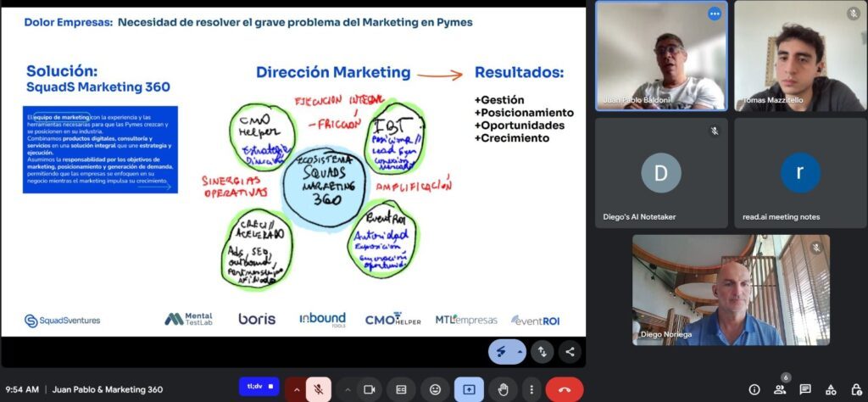Viewport: 868px width, 402px height.
Task: Open the activities panel
Action: (x=830, y=389)
